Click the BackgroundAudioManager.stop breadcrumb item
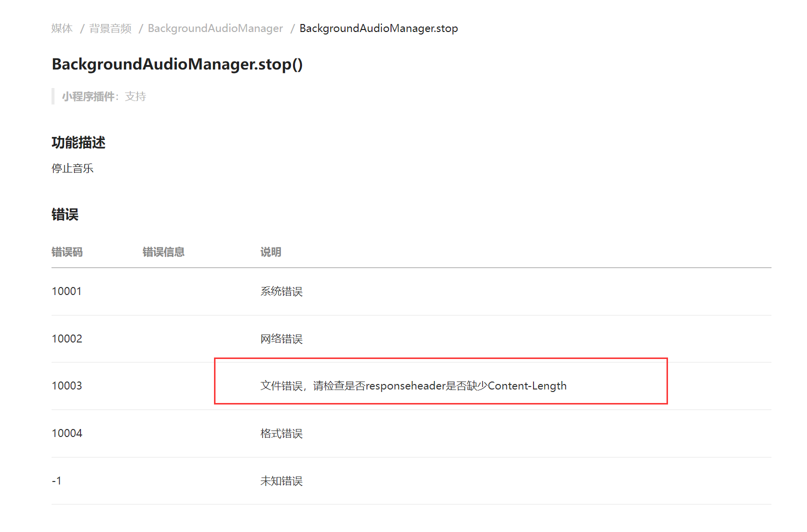Image resolution: width=807 pixels, height=532 pixels. tap(378, 28)
